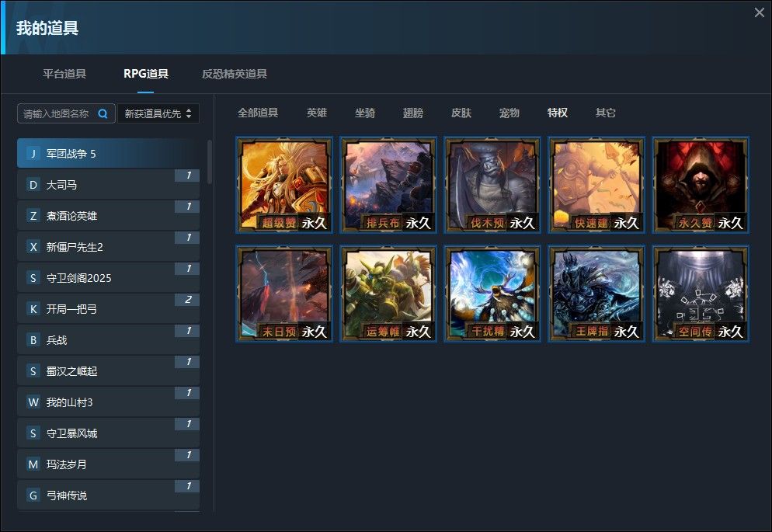
Task: Open the 干扰精 item card
Action: point(492,294)
